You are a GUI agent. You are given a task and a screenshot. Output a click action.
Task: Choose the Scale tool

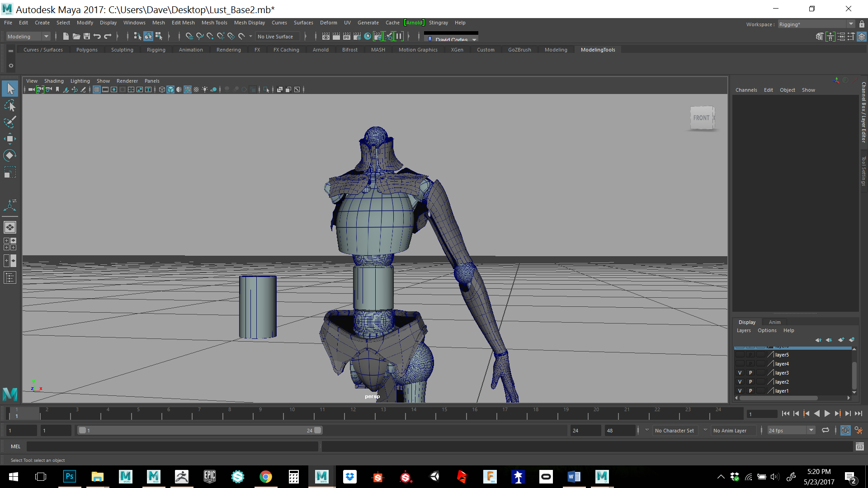(10, 172)
